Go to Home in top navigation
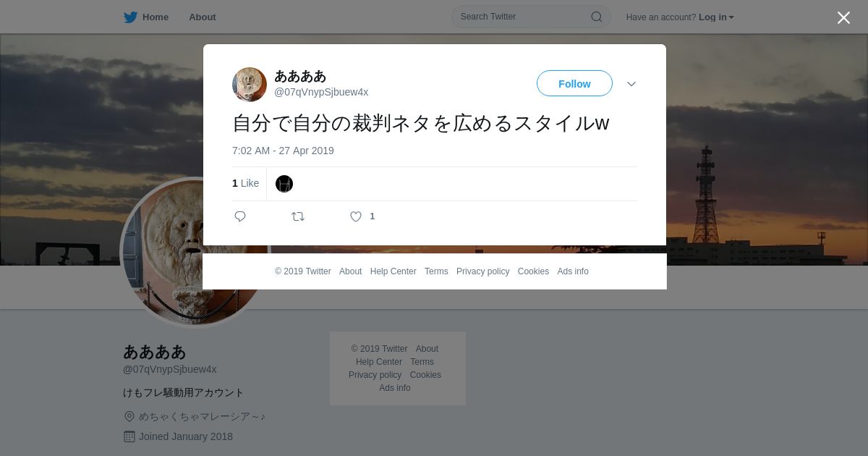868x456 pixels. tap(156, 17)
